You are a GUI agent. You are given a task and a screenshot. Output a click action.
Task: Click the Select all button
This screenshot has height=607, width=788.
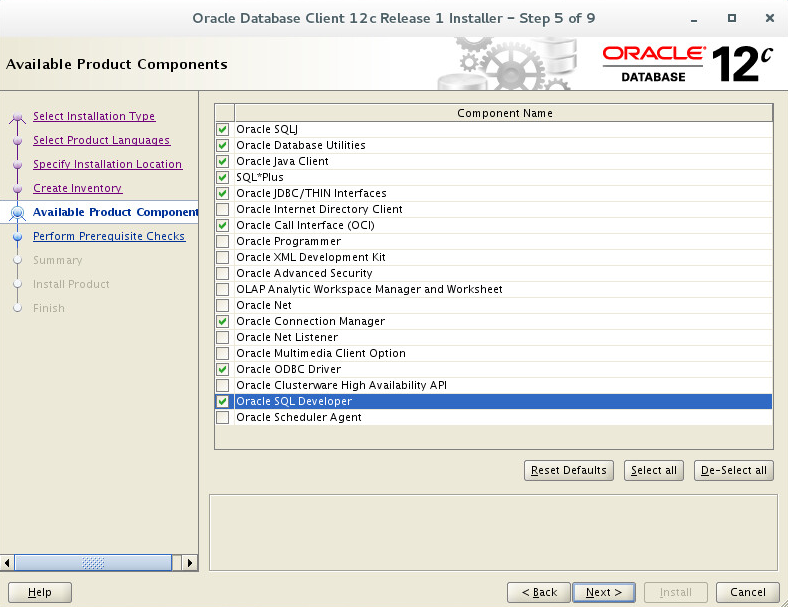pos(653,470)
